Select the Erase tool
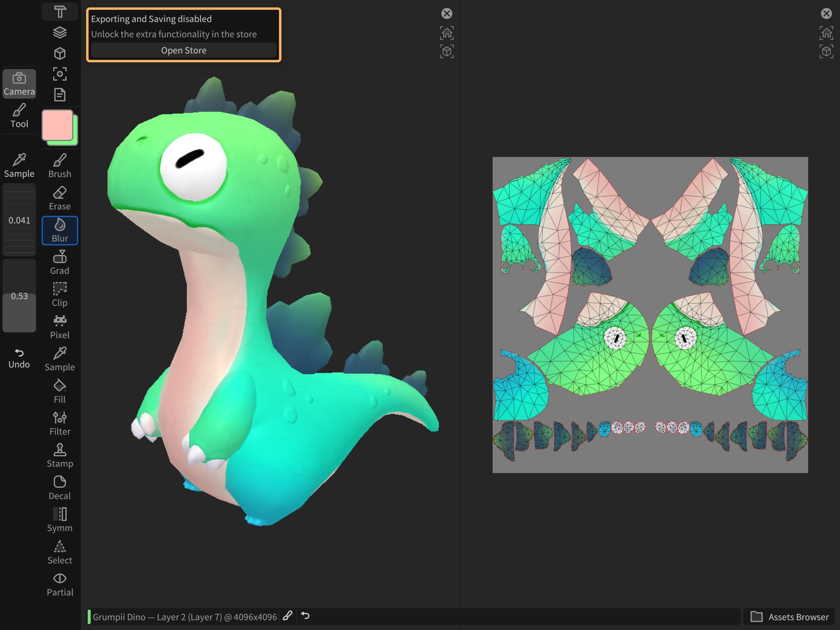This screenshot has width=840, height=630. [60, 198]
